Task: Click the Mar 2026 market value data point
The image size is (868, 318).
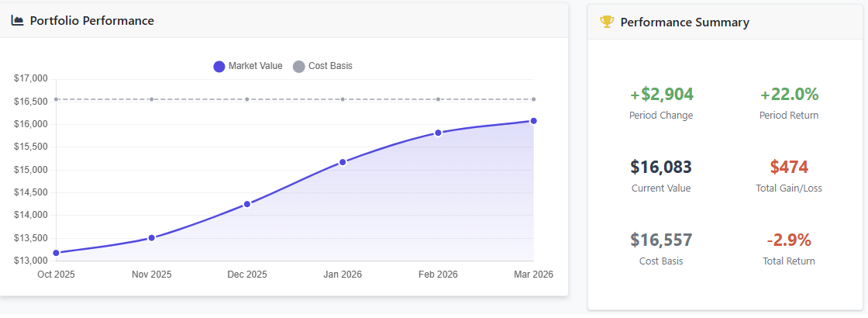Action: [533, 121]
